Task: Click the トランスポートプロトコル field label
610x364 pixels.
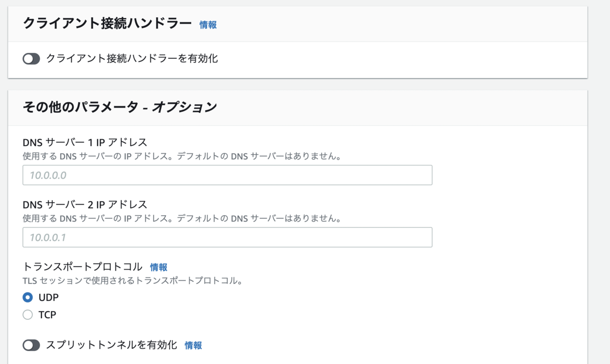Action: tap(82, 267)
